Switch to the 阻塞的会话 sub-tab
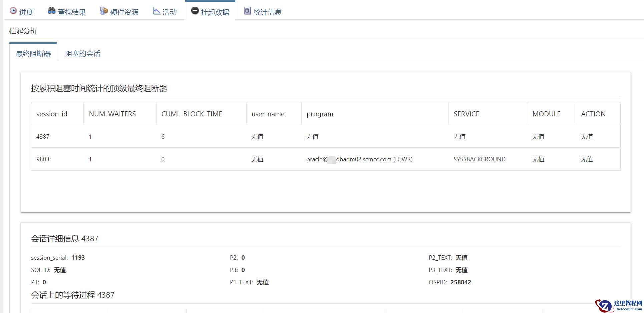644x313 pixels. tap(83, 53)
